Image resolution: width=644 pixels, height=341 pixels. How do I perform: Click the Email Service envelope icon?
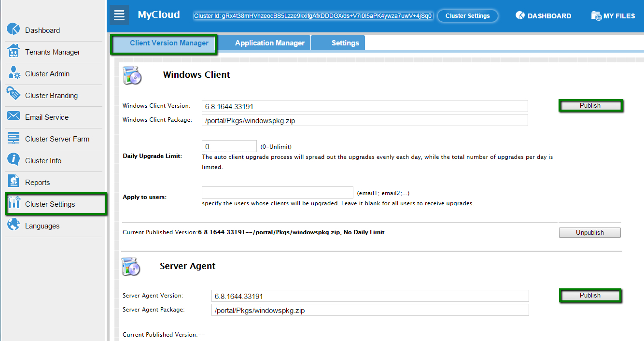coord(14,116)
